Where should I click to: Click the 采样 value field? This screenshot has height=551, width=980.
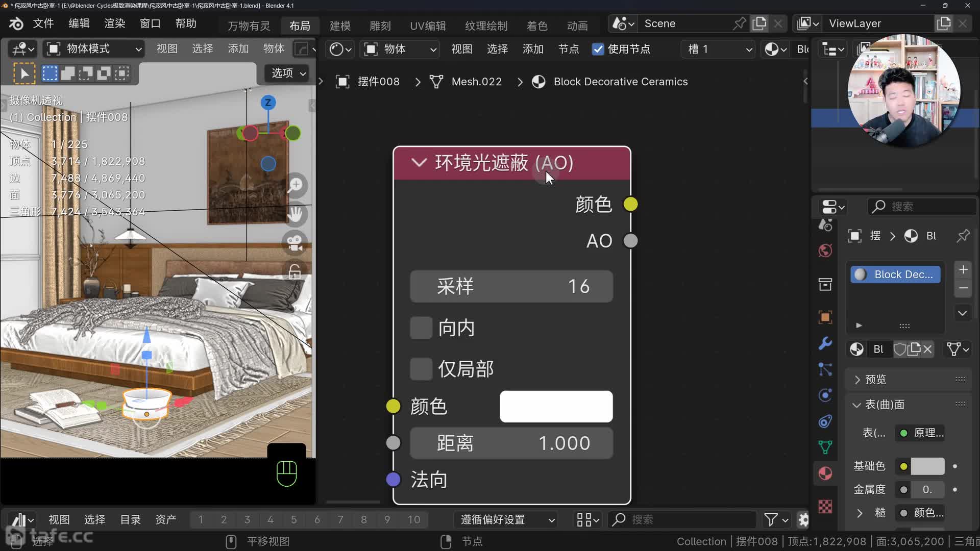[511, 286]
